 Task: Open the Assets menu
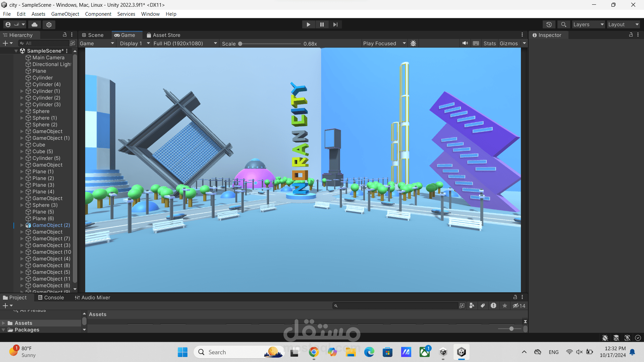pos(38,14)
